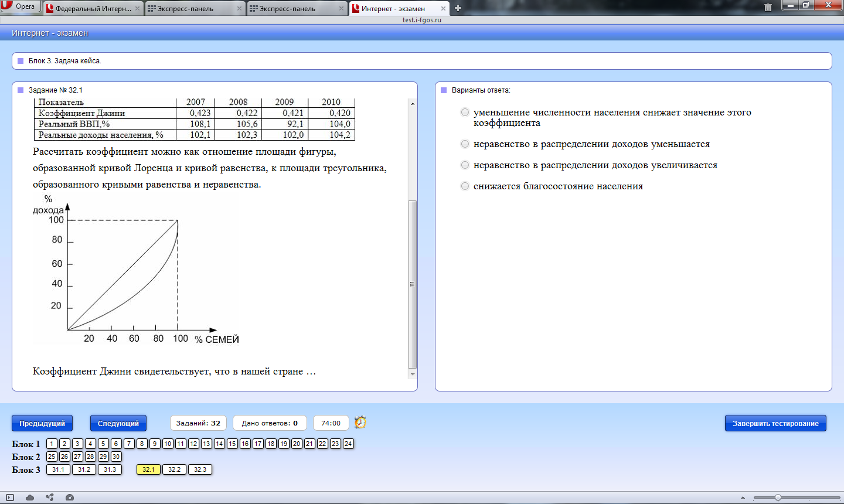
Task: Click the task panel scrollbar thumb
Action: (413, 284)
